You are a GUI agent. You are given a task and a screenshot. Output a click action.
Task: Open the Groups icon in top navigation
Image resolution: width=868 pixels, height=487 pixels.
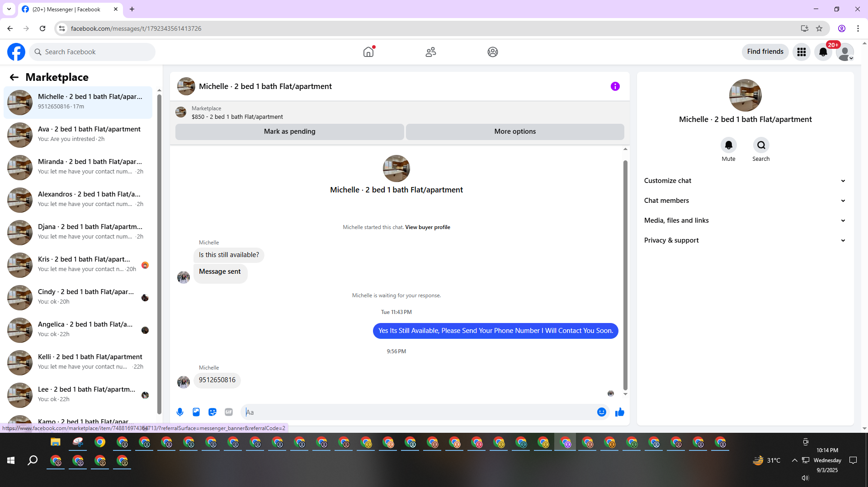493,52
